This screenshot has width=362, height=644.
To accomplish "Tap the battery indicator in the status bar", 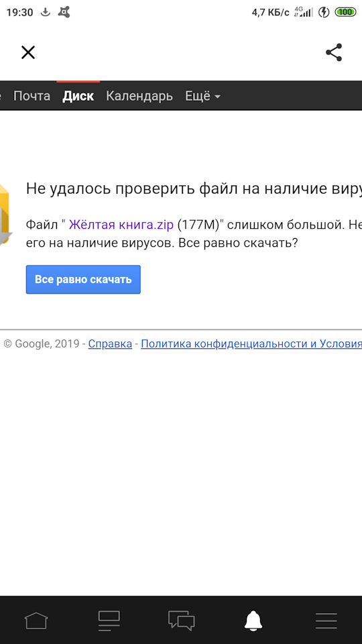I will [346, 12].
